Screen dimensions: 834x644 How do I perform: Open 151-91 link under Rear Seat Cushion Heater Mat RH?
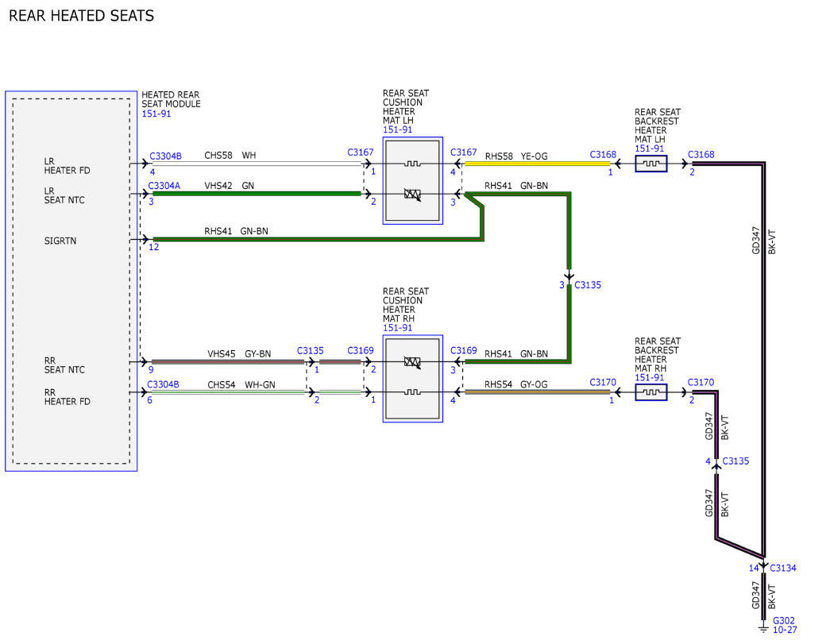[397, 328]
